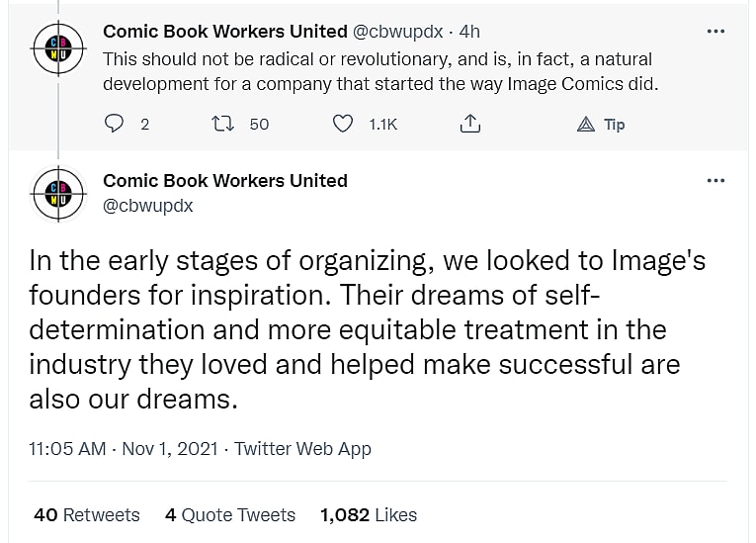The image size is (756, 543).
Task: View the 4 Quote Tweets list
Action: (x=230, y=515)
